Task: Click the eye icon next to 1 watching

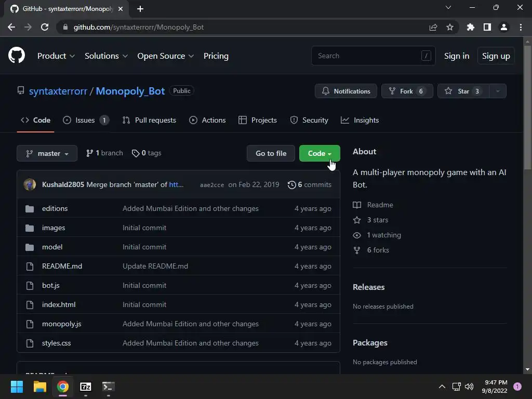Action: tap(357, 235)
